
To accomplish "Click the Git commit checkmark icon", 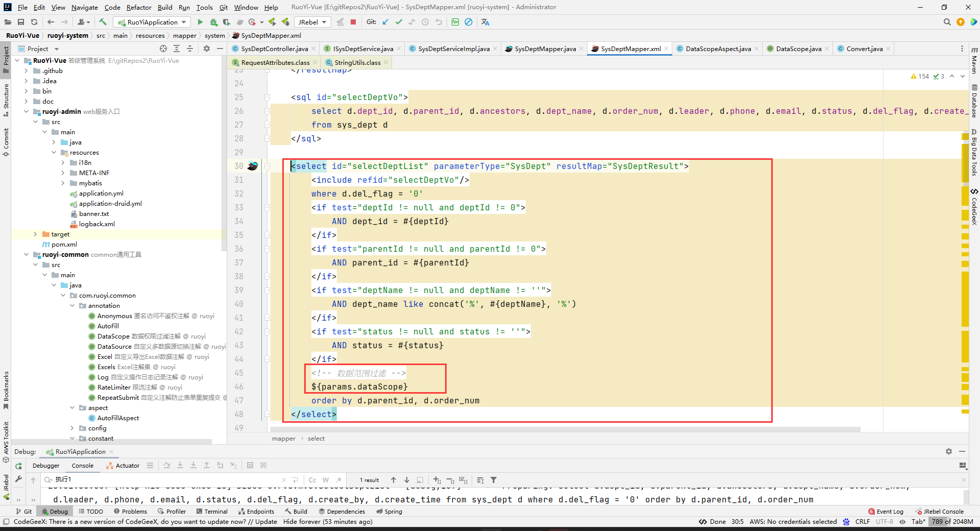I will tap(399, 22).
